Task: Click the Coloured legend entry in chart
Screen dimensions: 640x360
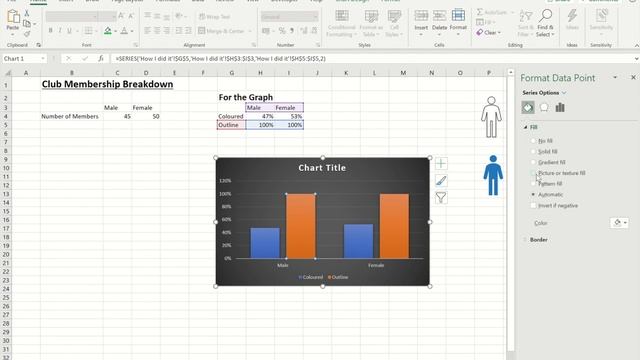Action: coord(311,277)
